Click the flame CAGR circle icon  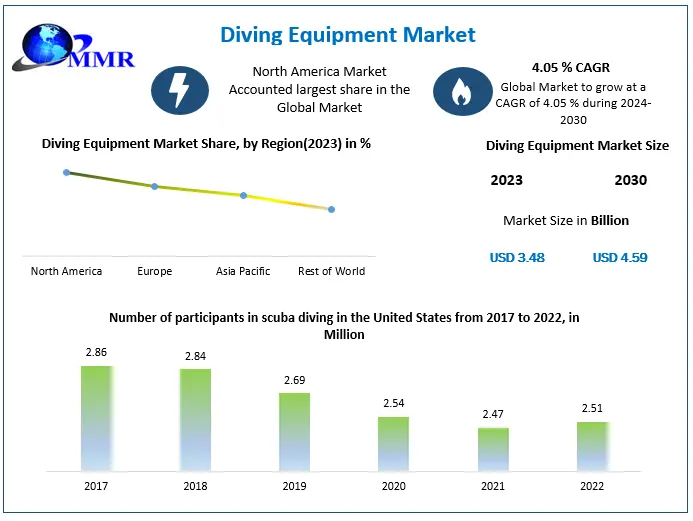click(461, 91)
